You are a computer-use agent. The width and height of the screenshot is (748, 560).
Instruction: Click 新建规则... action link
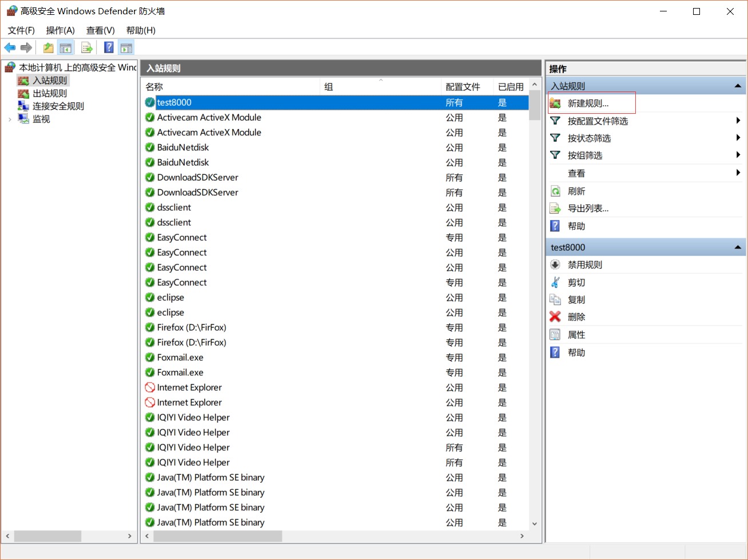pos(588,103)
